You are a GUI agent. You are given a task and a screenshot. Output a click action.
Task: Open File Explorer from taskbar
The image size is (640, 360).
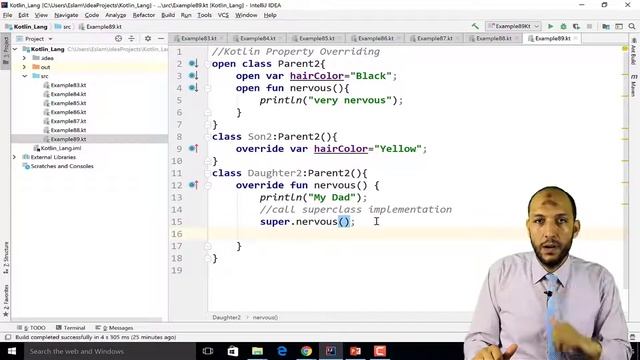pos(257,351)
